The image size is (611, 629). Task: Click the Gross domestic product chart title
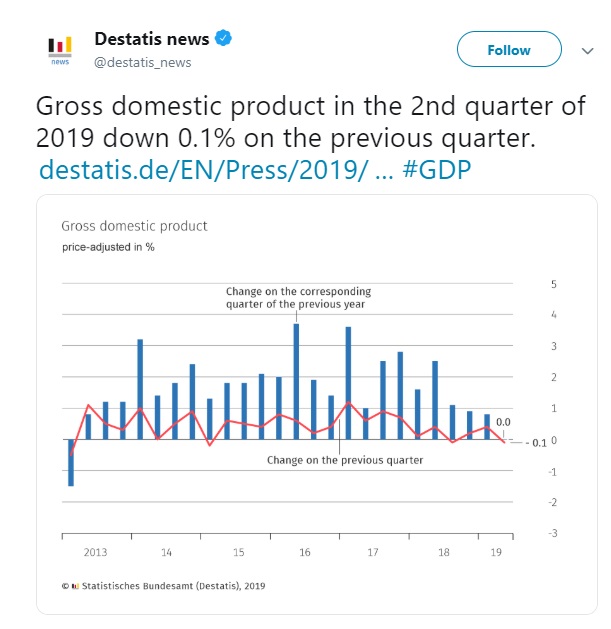(134, 226)
